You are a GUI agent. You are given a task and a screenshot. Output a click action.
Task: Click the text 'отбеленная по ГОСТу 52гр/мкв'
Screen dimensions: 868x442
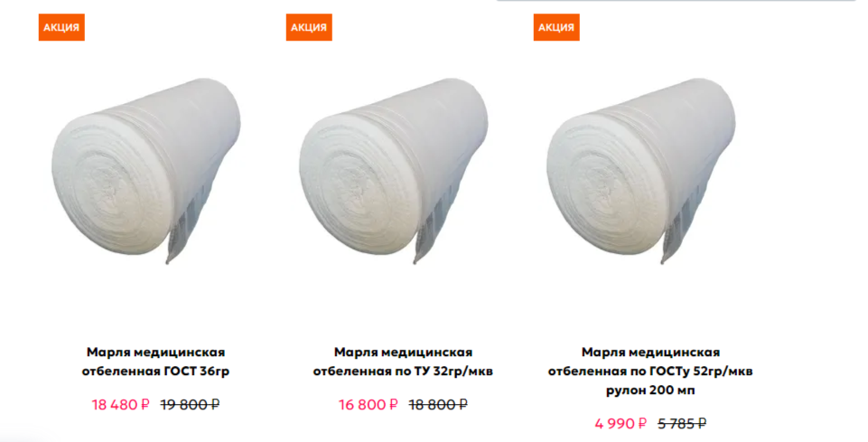coord(650,371)
